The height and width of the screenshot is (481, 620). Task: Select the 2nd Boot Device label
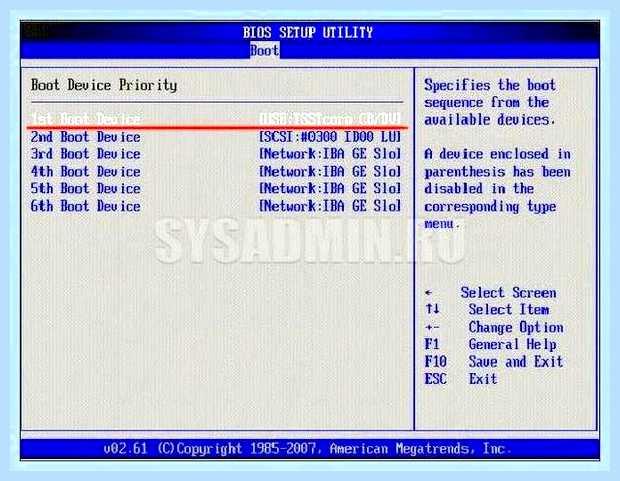click(x=85, y=137)
